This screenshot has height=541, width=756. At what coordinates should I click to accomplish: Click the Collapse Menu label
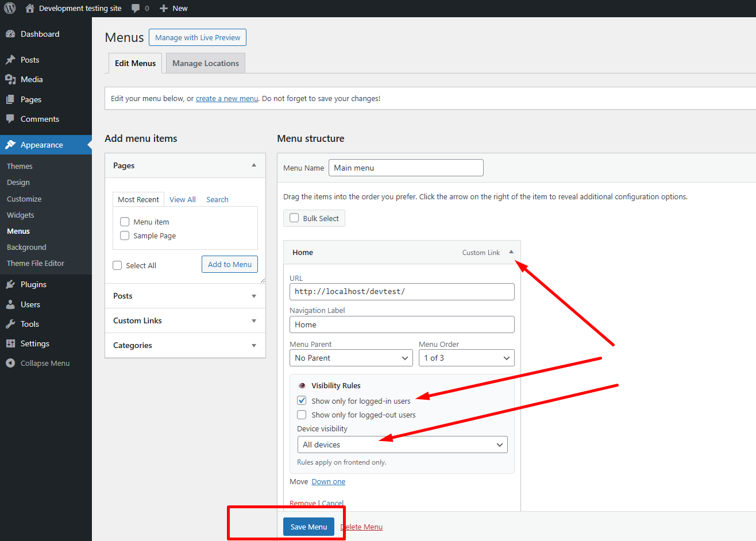coord(45,363)
